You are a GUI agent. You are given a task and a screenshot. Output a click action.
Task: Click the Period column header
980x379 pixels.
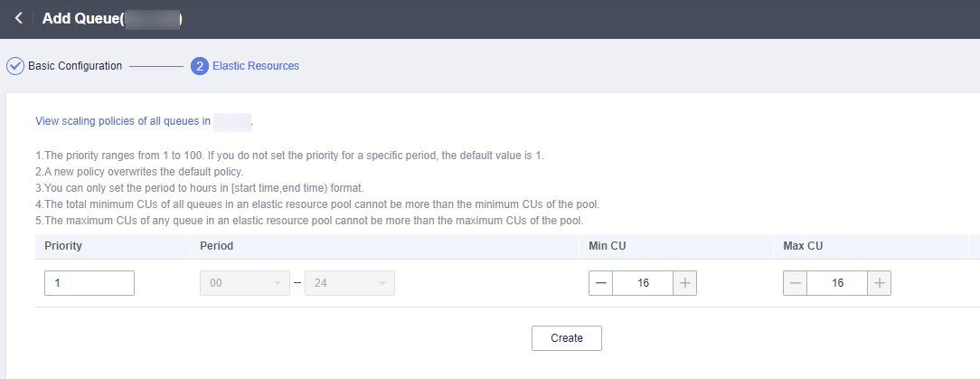(x=217, y=246)
